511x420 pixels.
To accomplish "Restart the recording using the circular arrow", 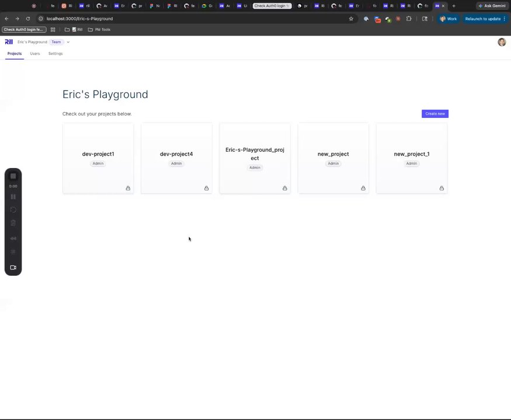I will (13, 209).
